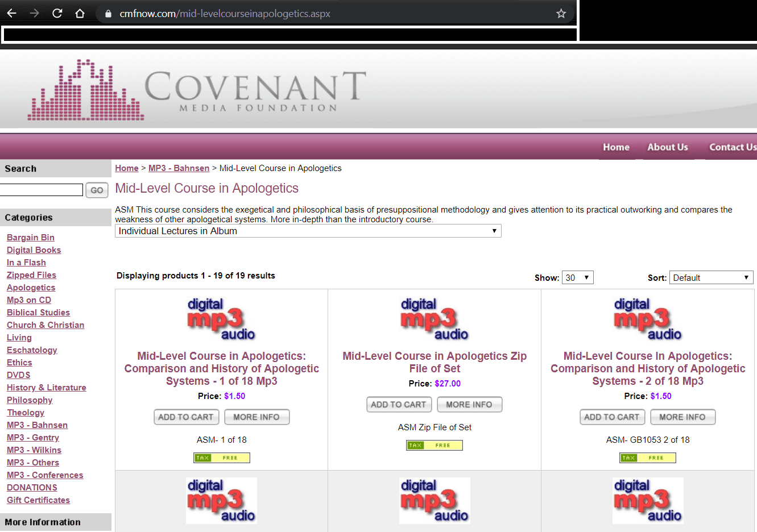This screenshot has height=532, width=757.
Task: Click digital mp3 audio image for lecture 1
Action: click(x=221, y=319)
